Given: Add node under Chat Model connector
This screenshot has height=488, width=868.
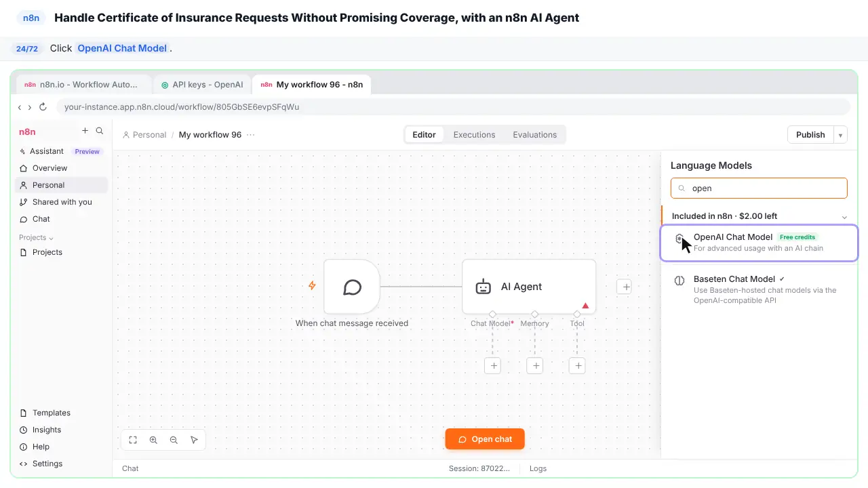Looking at the screenshot, I should tap(494, 366).
